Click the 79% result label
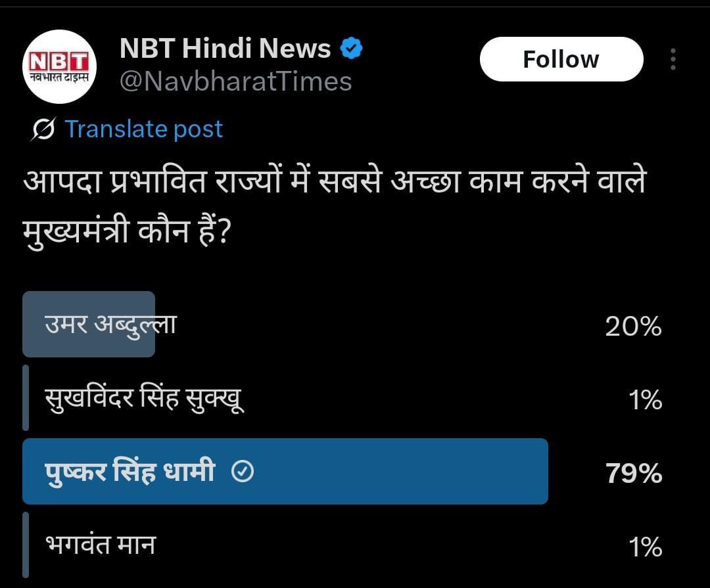 tap(634, 473)
